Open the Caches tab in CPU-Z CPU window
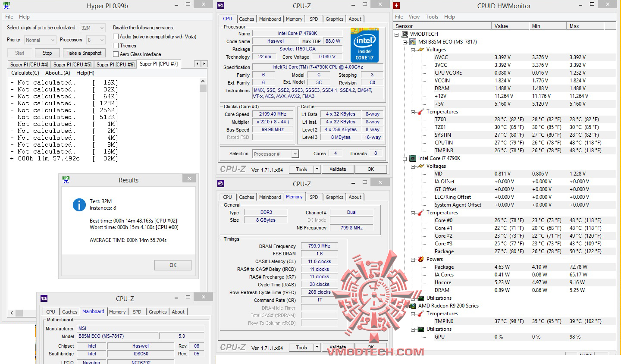Screen dimensions: 621x364 247,19
